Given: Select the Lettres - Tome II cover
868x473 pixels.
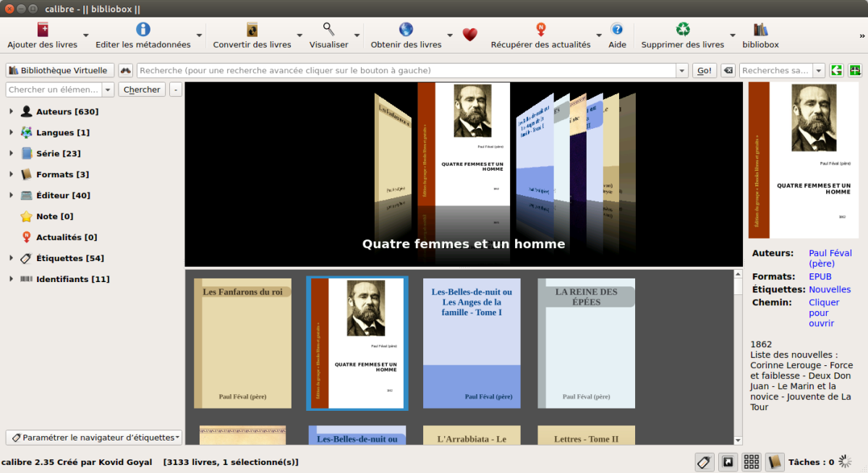Looking at the screenshot, I should coord(586,435).
